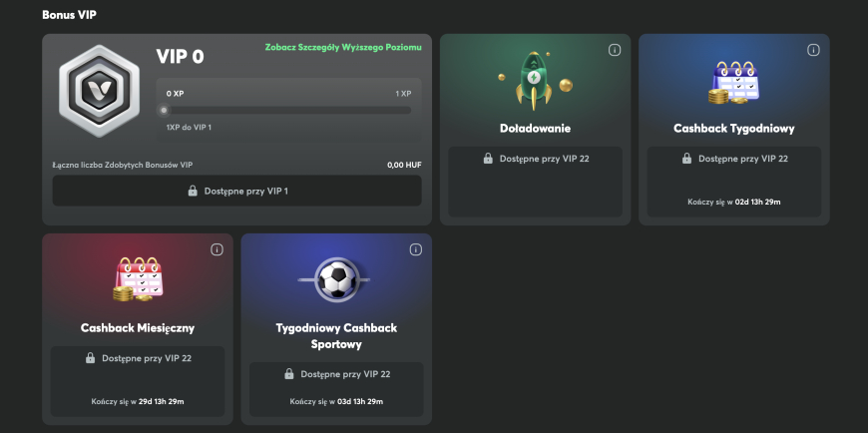
Task: Click lock icon in Doładowanie card
Action: point(488,159)
